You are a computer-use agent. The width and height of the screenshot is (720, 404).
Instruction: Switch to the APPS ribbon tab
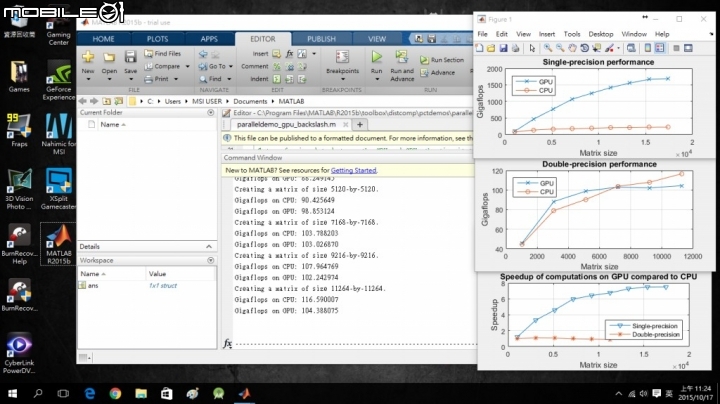[x=209, y=39]
